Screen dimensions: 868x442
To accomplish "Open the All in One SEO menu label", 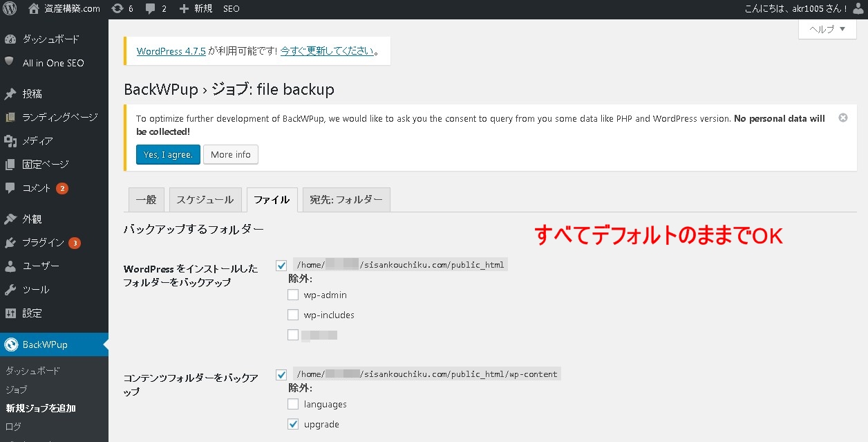I will click(53, 63).
